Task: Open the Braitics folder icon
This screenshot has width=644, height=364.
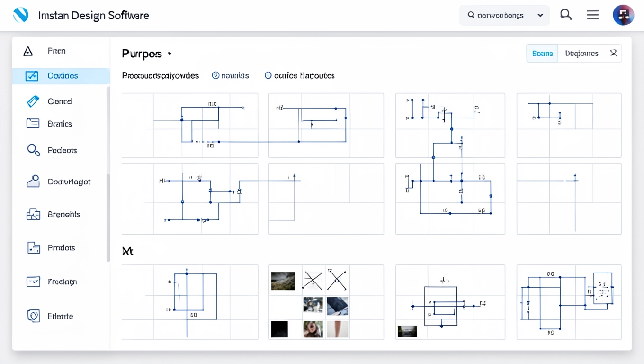Action: coord(33,124)
